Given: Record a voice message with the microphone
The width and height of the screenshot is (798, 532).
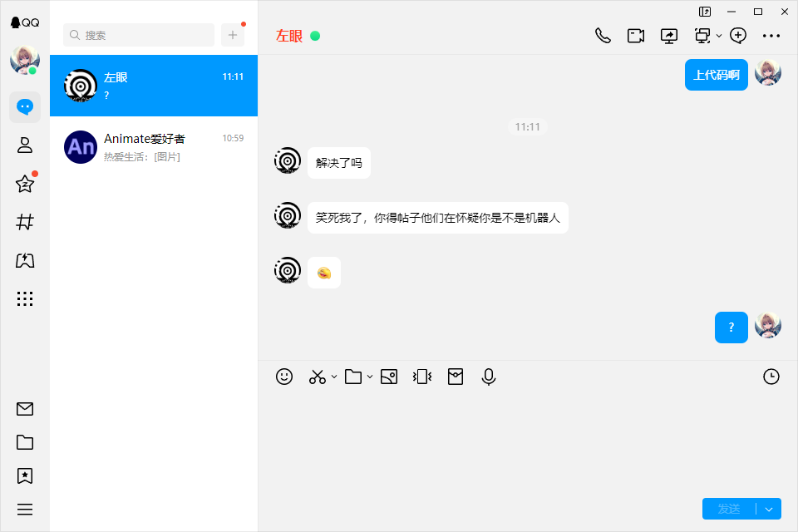Looking at the screenshot, I should point(489,377).
